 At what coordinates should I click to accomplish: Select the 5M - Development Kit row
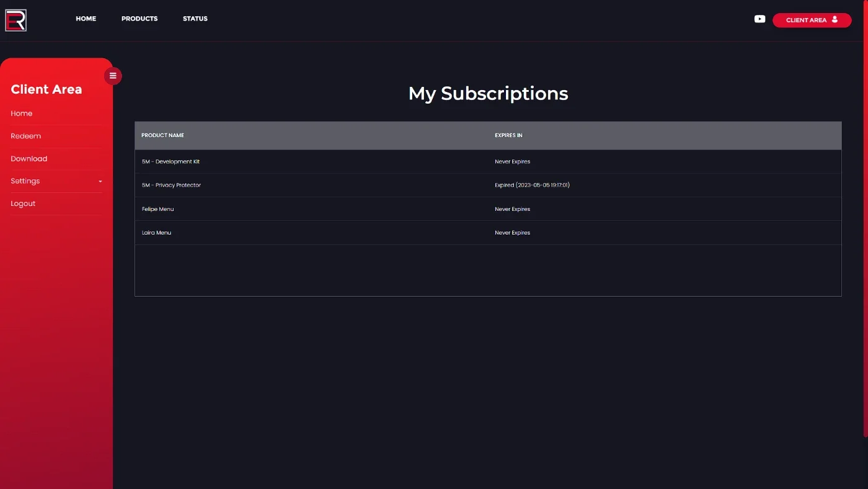pos(488,161)
